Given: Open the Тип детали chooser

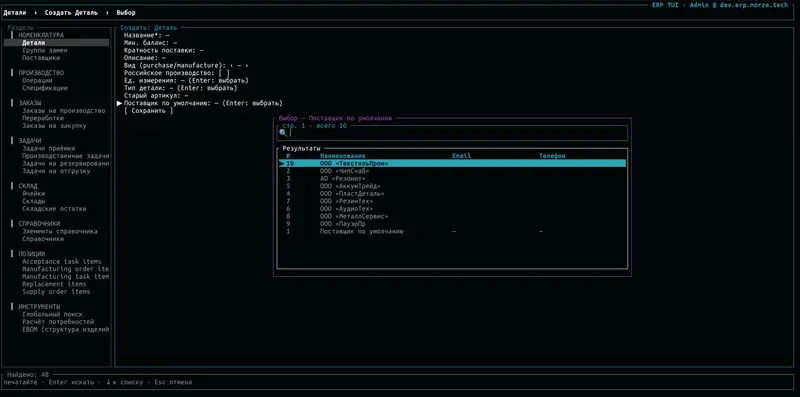Looking at the screenshot, I should 181,88.
